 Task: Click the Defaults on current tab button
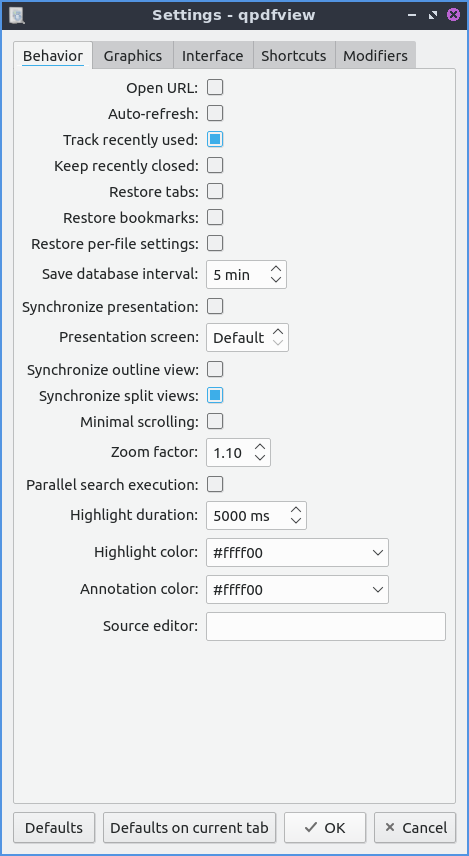pos(189,828)
